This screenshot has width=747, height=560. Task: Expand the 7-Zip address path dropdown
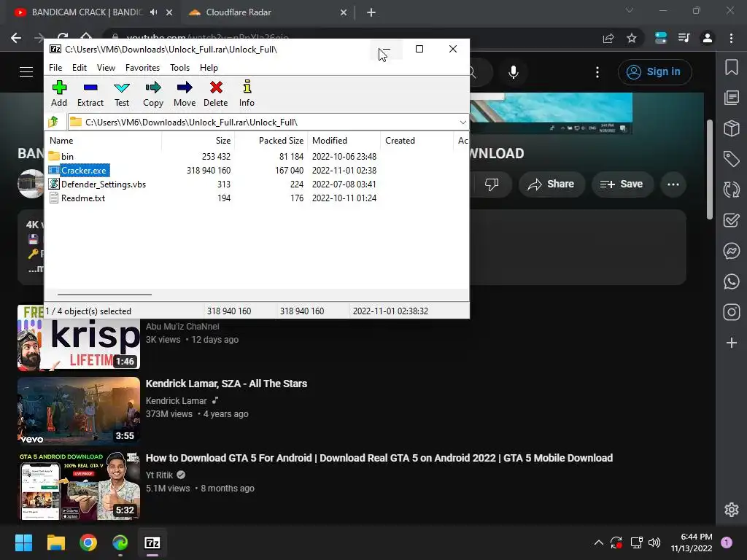(462, 122)
